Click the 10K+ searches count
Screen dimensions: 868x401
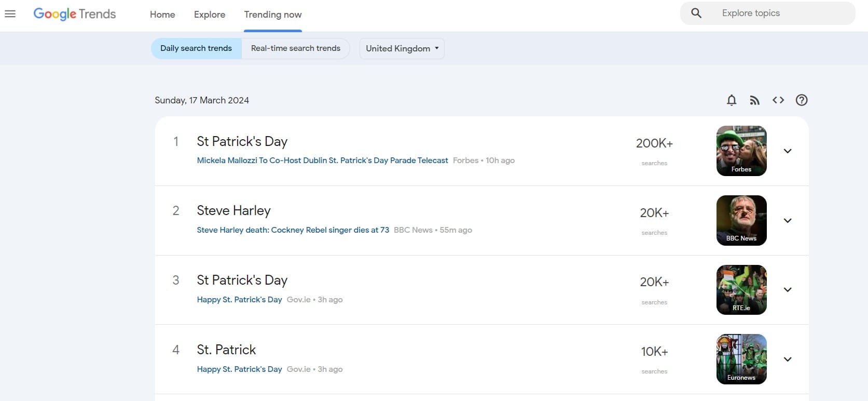[654, 352]
